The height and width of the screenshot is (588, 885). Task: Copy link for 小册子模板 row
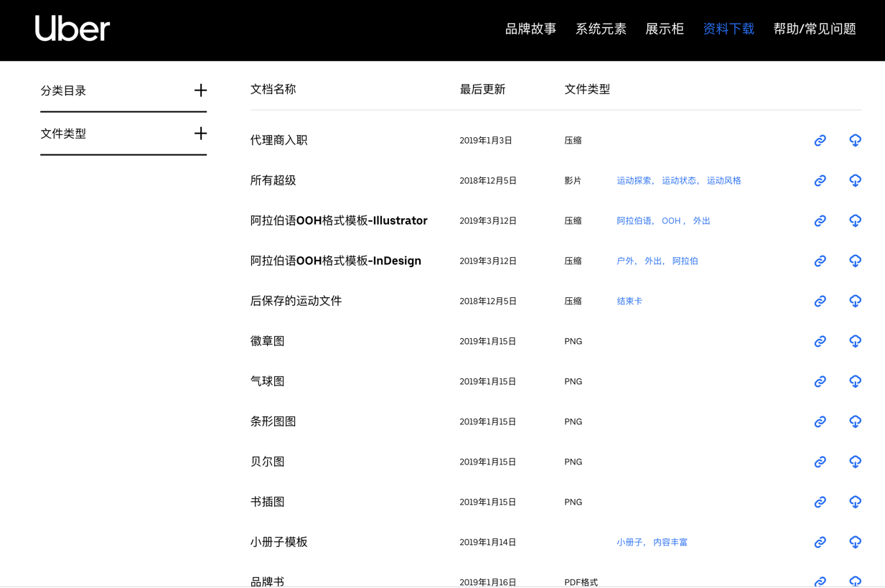coord(820,543)
